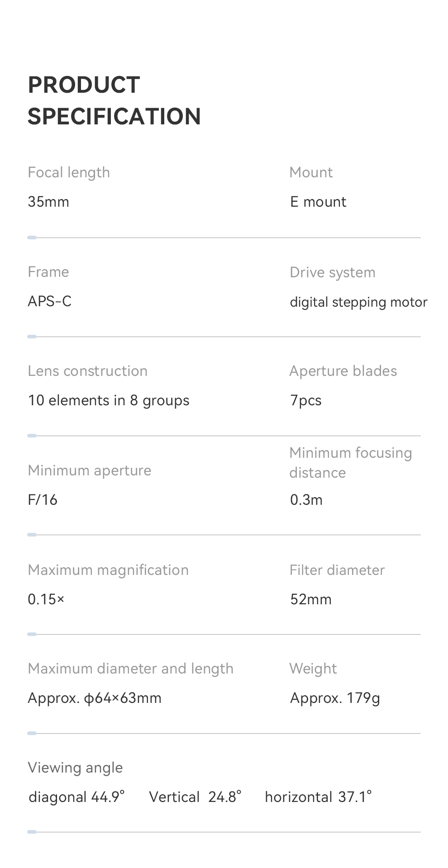Select the 52mm filter diameter value
448x868 pixels.
[x=311, y=599]
